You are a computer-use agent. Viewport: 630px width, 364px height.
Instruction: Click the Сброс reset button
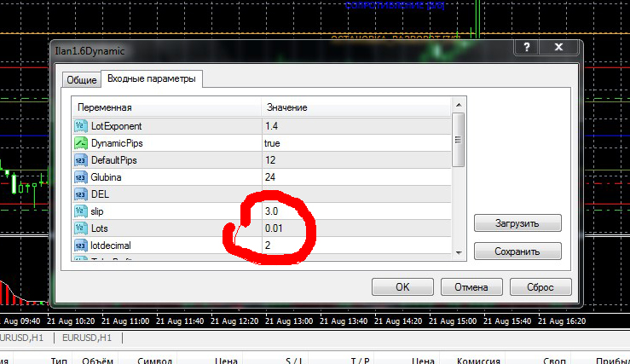[540, 287]
